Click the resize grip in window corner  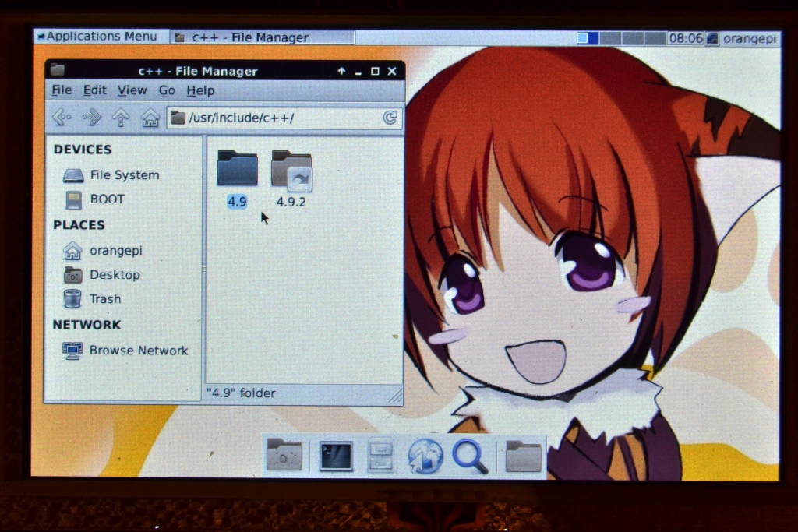395,395
